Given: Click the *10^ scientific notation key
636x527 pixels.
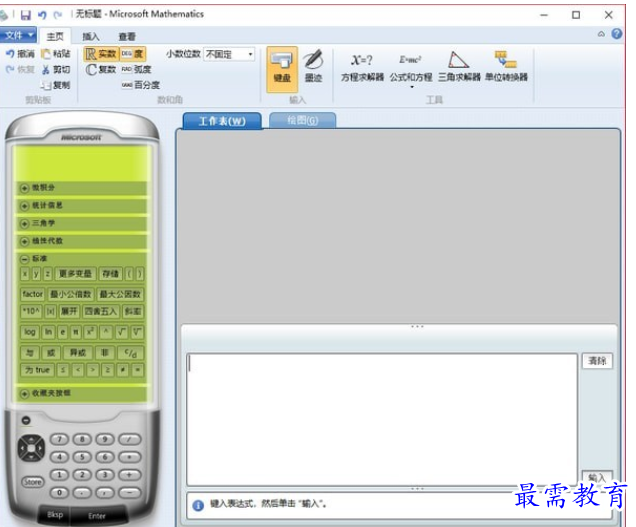Looking at the screenshot, I should [31, 312].
